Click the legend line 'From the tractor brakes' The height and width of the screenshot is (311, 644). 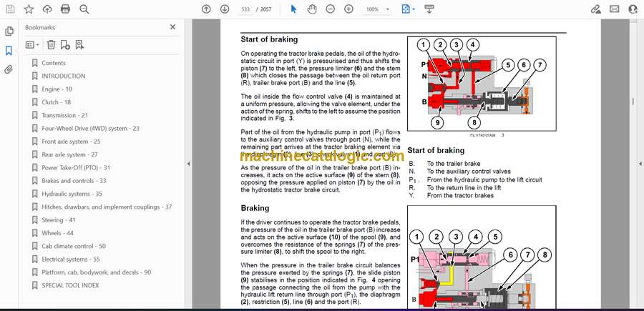[x=460, y=195]
